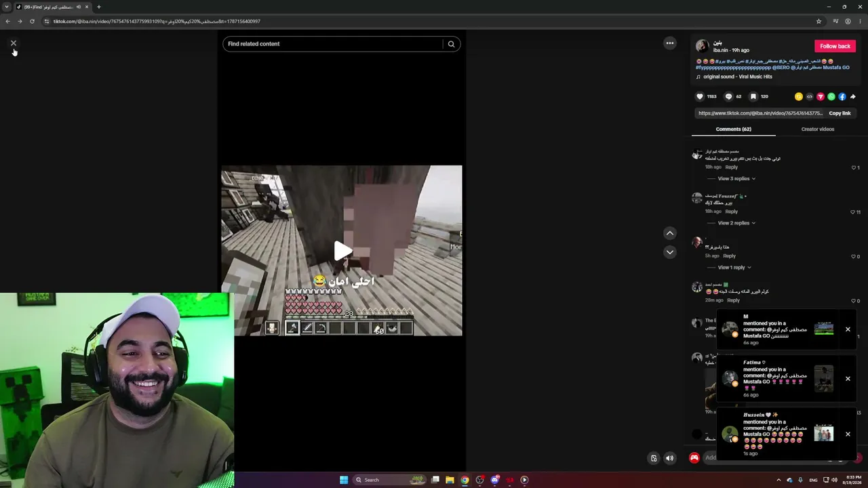
Task: Open File Explorer from the taskbar
Action: pos(450,480)
